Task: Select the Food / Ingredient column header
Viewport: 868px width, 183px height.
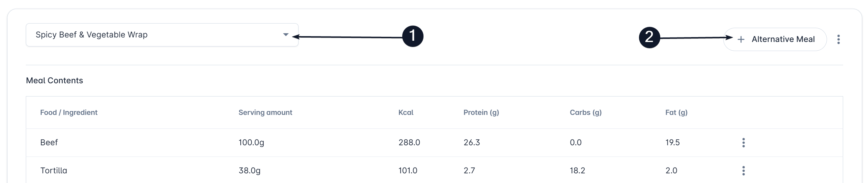Action: coord(69,112)
